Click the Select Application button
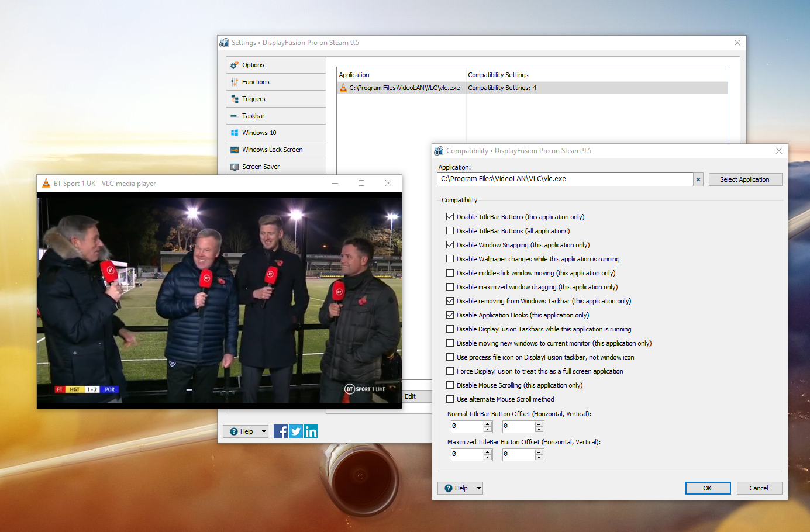810x532 pixels. [x=744, y=179]
